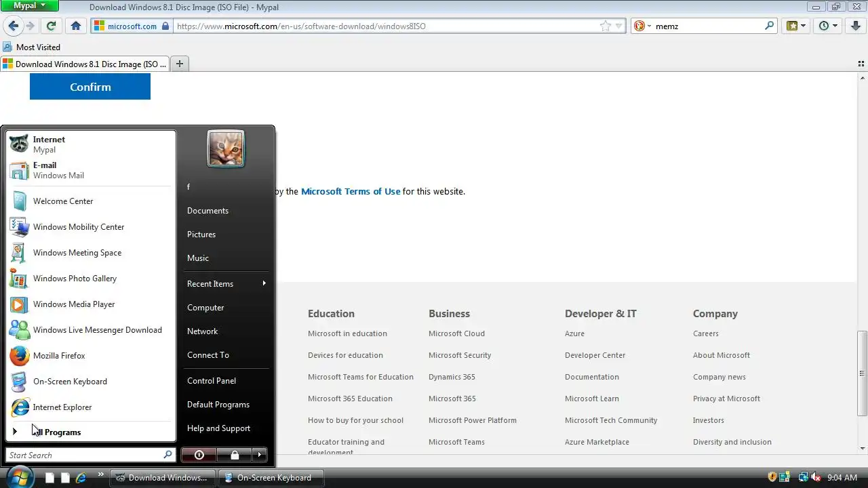
Task: Open Network from Start menu
Action: 226,331
